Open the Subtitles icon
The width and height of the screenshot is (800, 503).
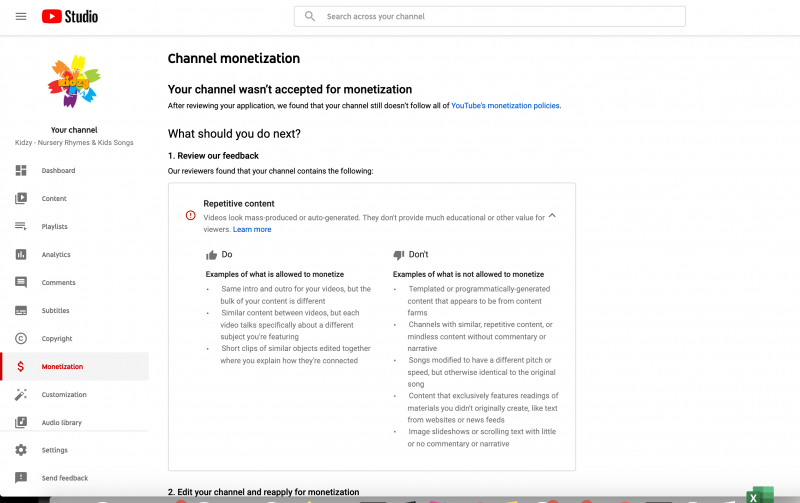[x=21, y=311]
